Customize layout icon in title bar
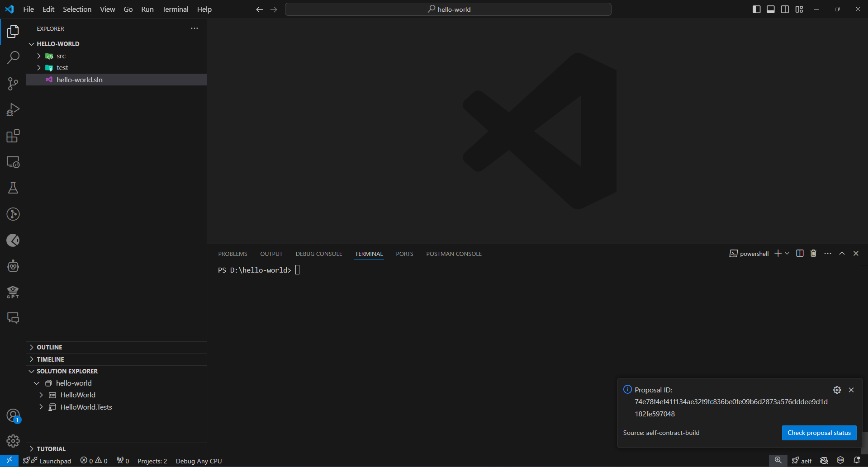868x467 pixels. (x=799, y=9)
